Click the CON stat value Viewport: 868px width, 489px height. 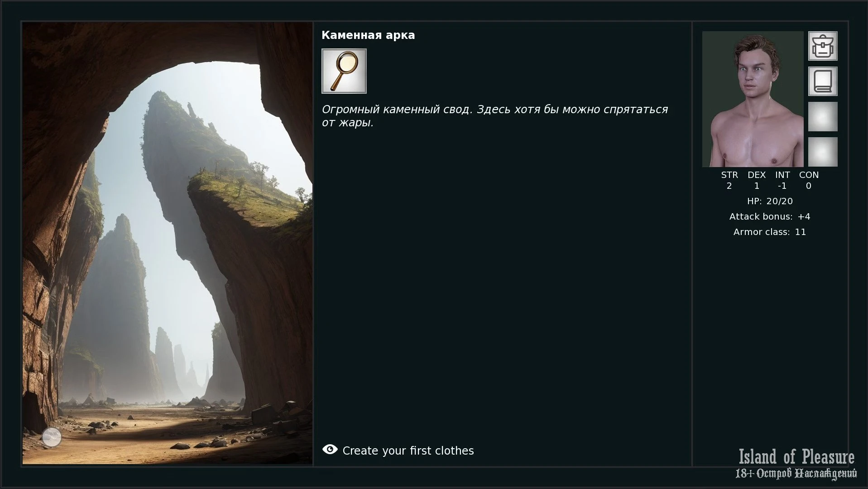(x=809, y=186)
